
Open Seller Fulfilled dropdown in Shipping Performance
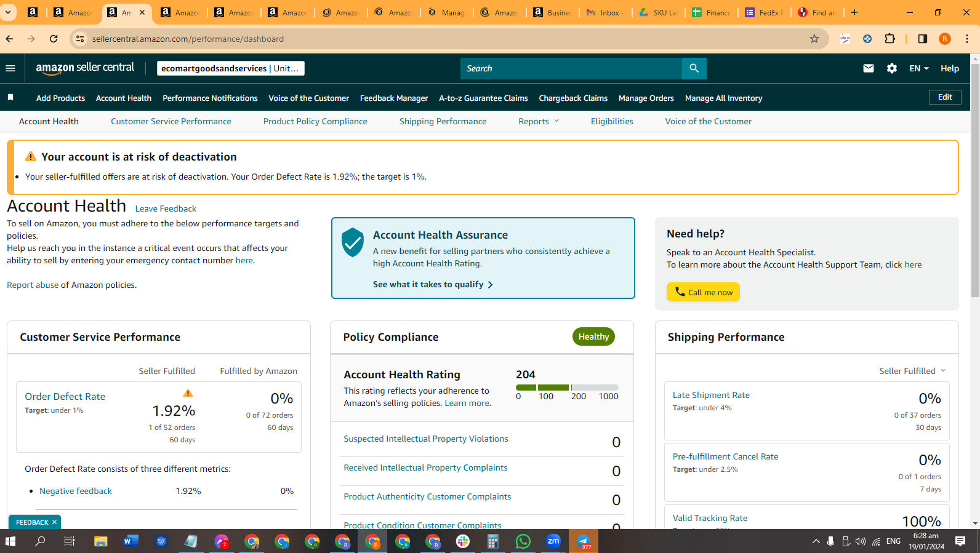pos(912,371)
